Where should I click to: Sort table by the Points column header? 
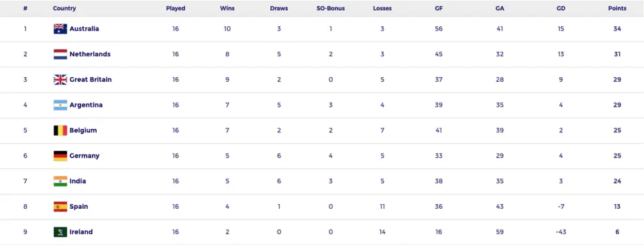coord(617,8)
